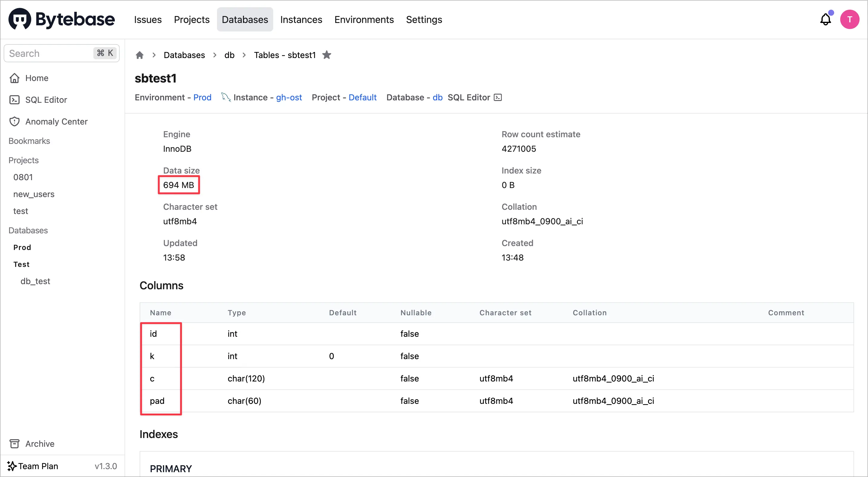Open the Anomaly Center
The height and width of the screenshot is (477, 868).
[x=56, y=121]
